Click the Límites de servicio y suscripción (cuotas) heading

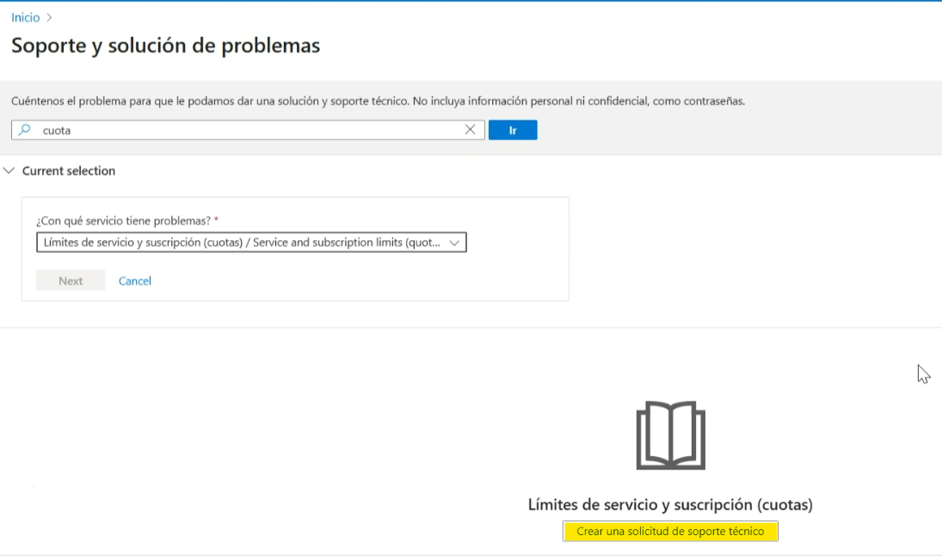coord(670,505)
